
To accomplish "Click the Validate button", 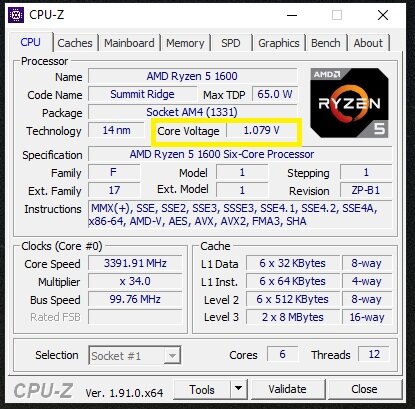I will 288,389.
